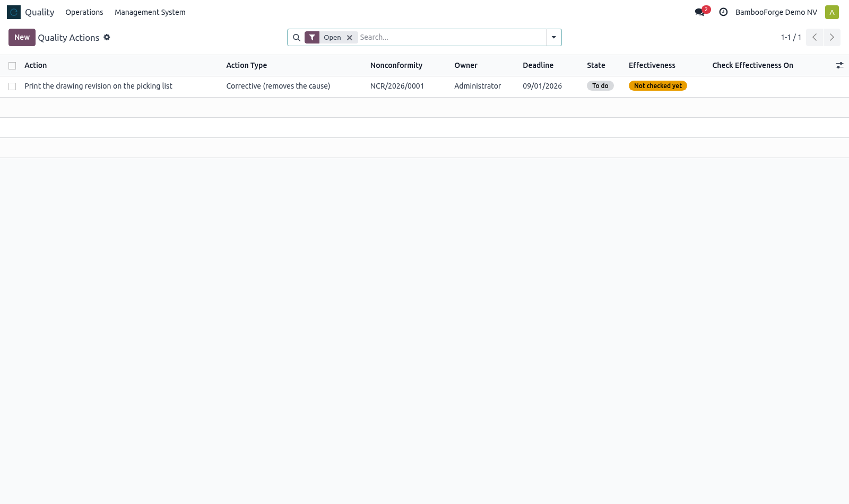Go to the previous page arrow
Screen dimensions: 849x504
(815, 37)
